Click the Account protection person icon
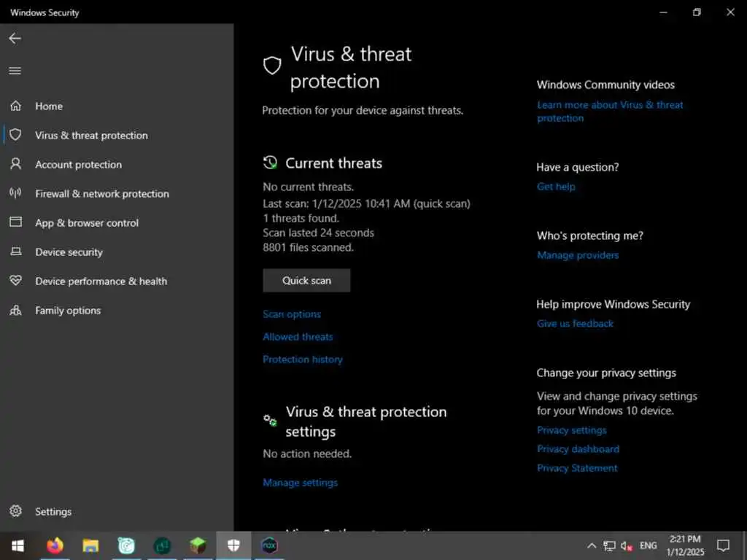Image resolution: width=747 pixels, height=560 pixels. coord(16,164)
